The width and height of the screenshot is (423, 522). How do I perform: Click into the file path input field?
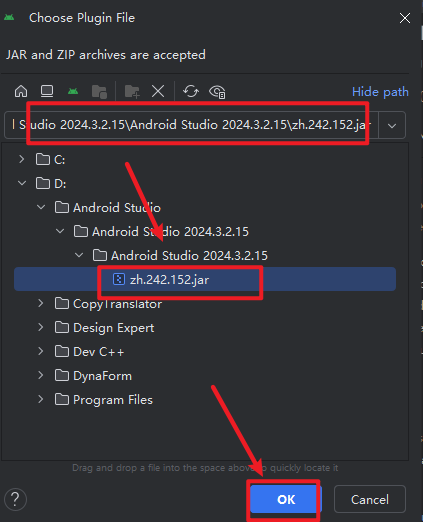pyautogui.click(x=191, y=125)
